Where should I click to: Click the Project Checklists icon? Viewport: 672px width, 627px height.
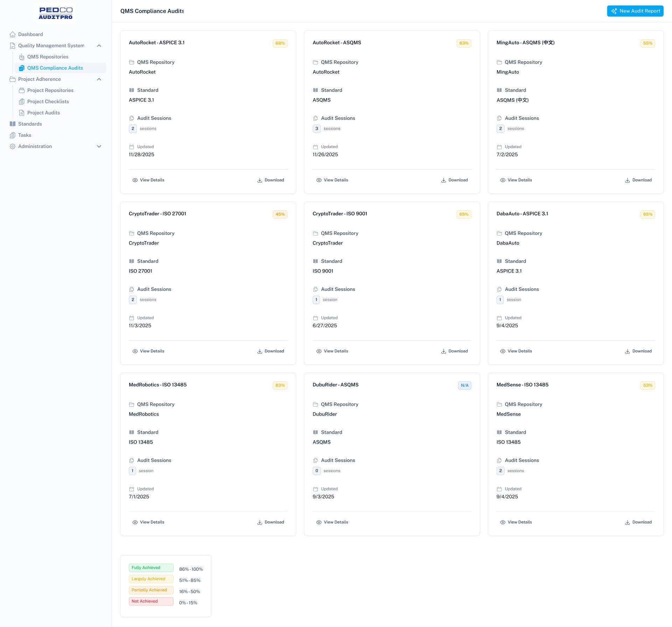[22, 101]
